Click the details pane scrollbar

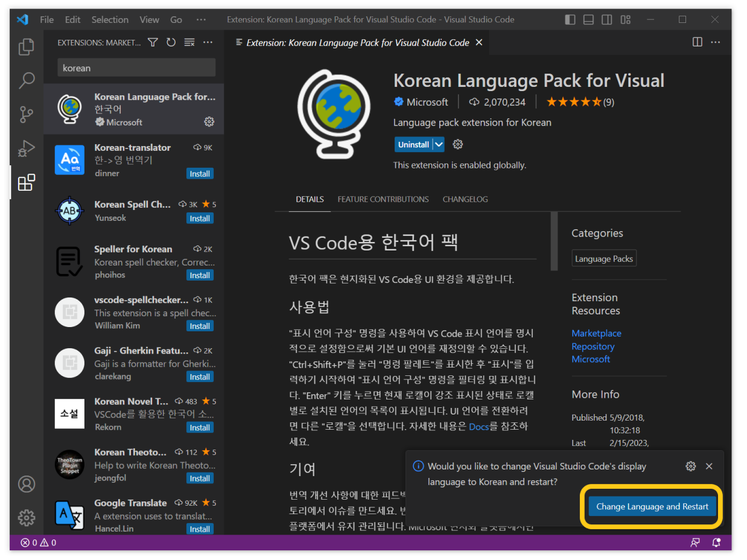tap(554, 241)
